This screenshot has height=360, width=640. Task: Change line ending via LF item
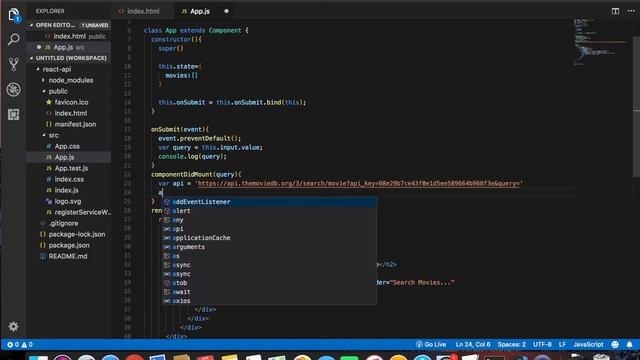(562, 344)
